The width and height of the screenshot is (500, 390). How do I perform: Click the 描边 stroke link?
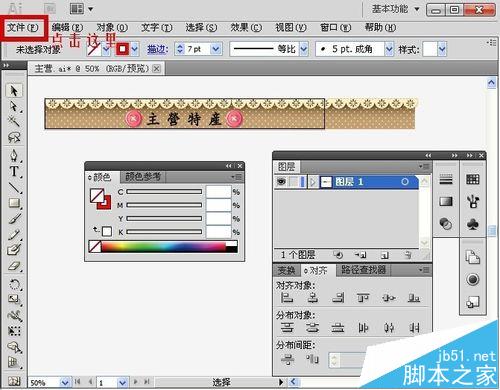[157, 50]
